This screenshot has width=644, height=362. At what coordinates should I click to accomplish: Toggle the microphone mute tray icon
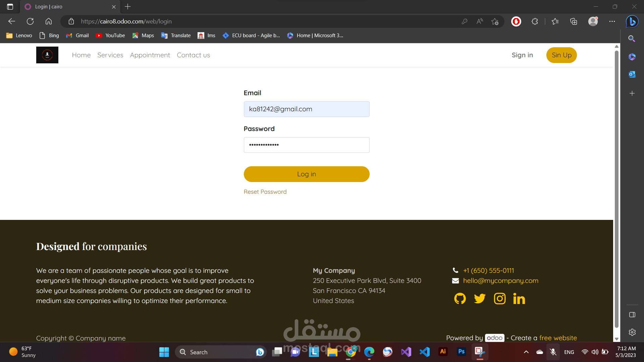point(553,352)
